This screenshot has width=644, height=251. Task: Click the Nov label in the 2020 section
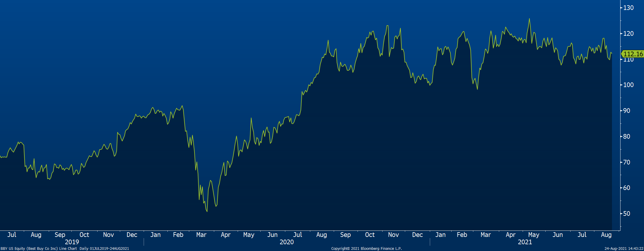point(393,235)
